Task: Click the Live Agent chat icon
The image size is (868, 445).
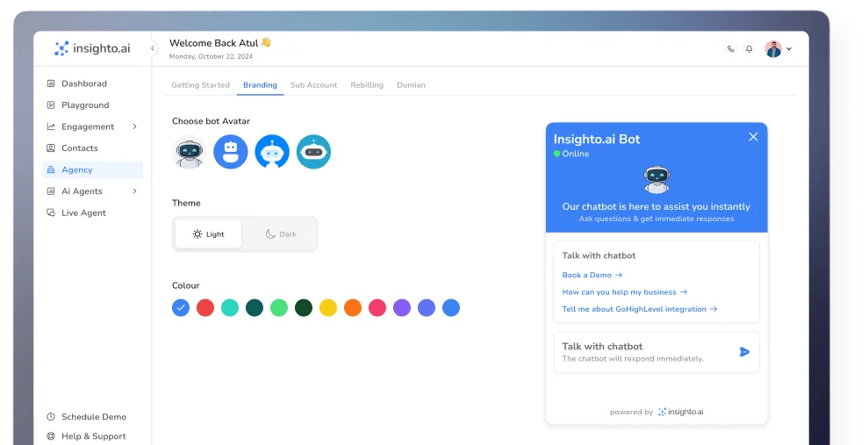Action: (x=51, y=213)
